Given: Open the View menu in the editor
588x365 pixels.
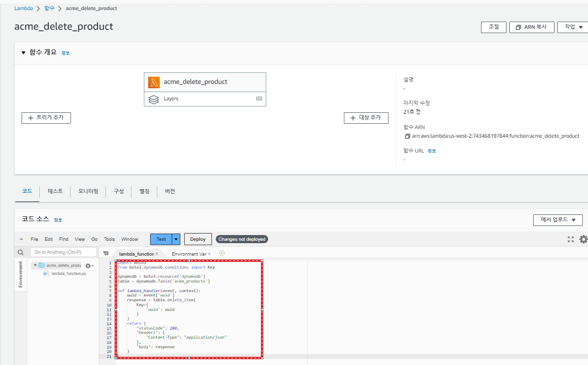Looking at the screenshot, I should pyautogui.click(x=80, y=239).
